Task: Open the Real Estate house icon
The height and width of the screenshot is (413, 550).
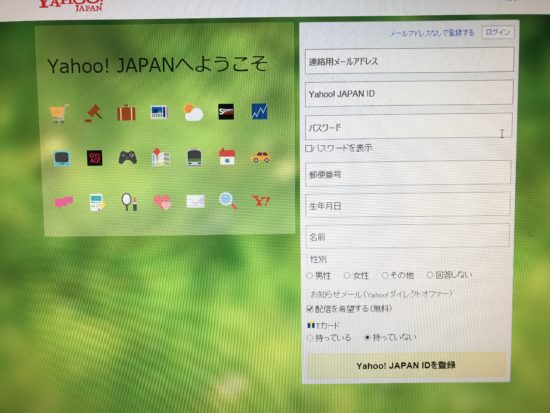Action: click(227, 156)
